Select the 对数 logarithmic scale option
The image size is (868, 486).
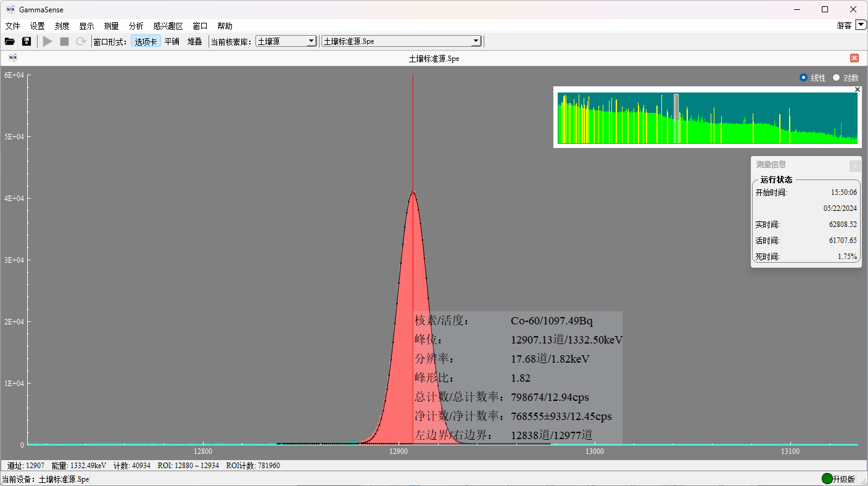845,78
